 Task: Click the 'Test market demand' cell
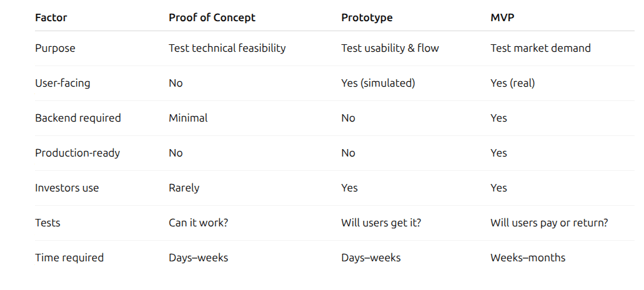(x=540, y=48)
